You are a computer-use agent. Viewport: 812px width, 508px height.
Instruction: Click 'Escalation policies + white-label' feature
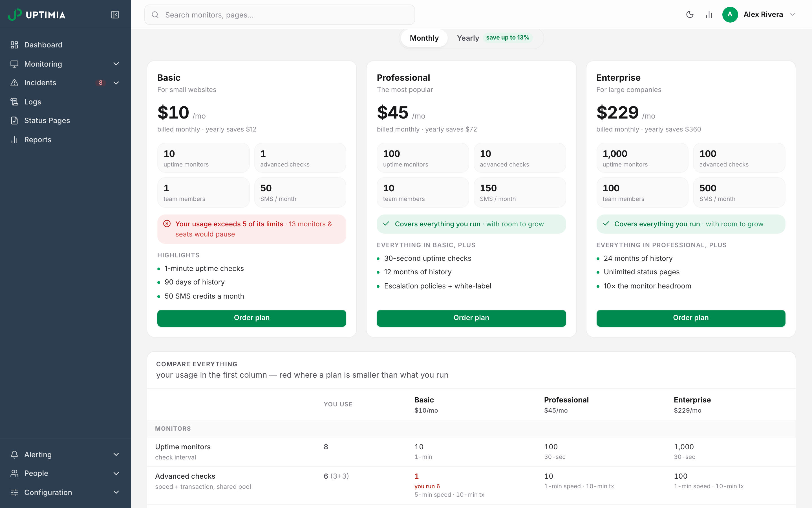[438, 286]
